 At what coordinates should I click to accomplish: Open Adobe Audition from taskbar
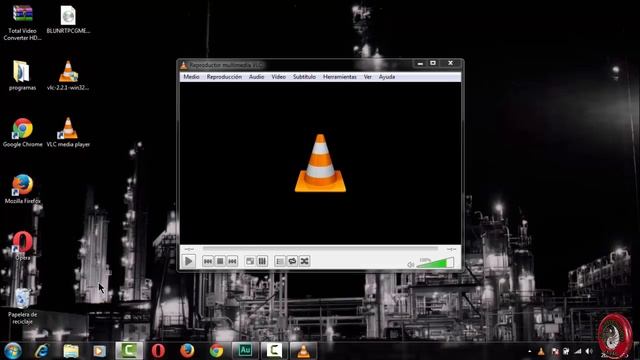point(245,351)
